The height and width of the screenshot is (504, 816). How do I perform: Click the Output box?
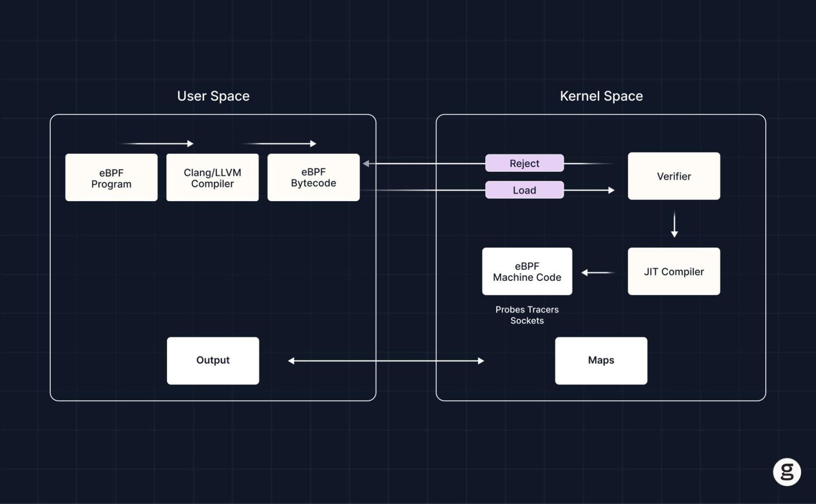tap(213, 361)
